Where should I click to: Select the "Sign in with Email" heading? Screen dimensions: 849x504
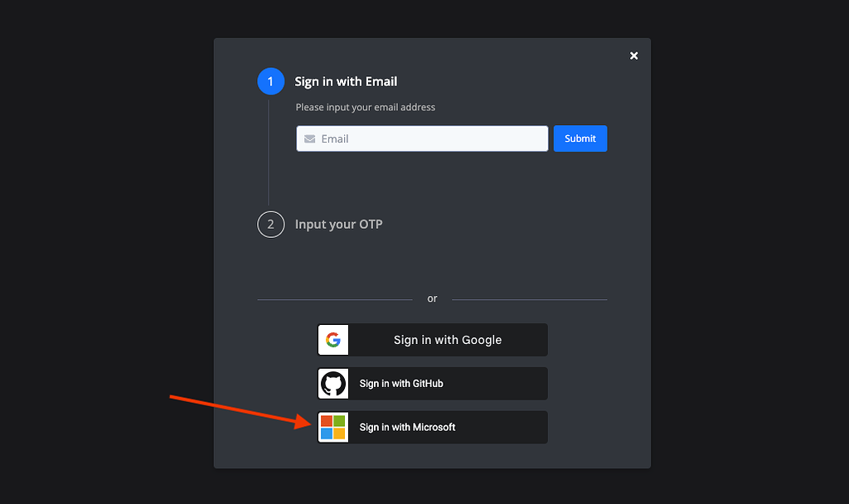point(346,81)
